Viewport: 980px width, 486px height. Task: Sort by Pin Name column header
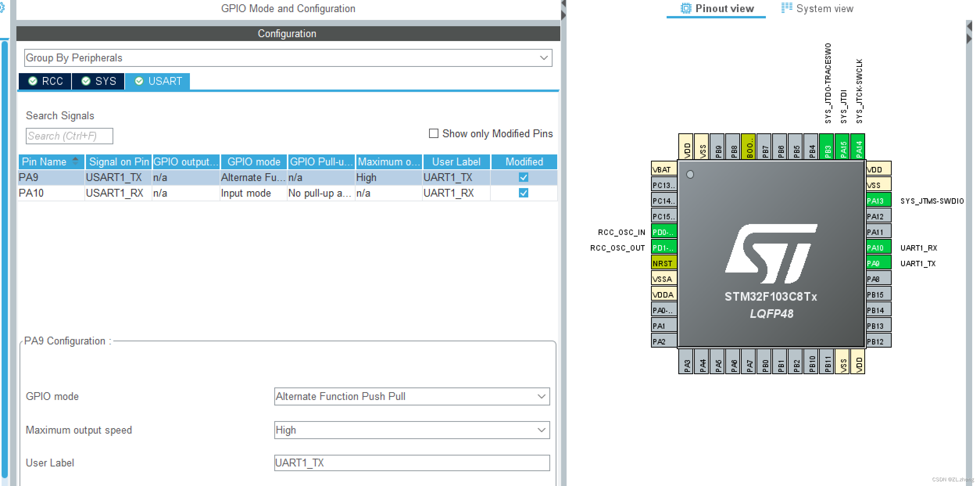pos(51,162)
